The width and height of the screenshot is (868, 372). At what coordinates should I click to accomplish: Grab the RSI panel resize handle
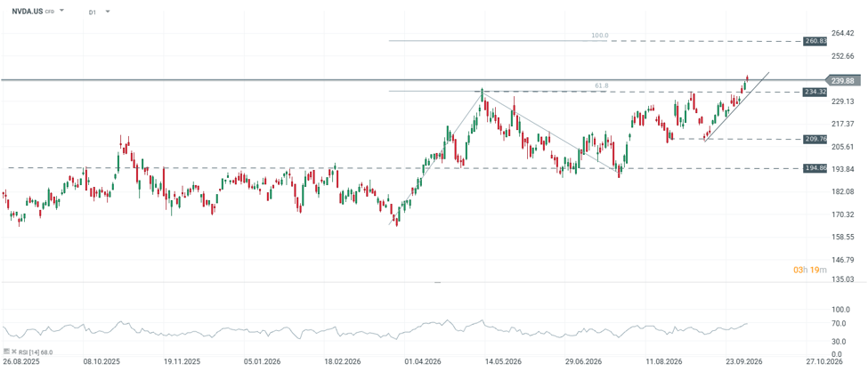(x=437, y=282)
